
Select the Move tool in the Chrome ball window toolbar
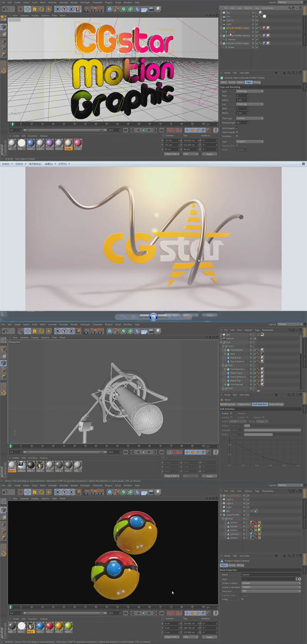point(28,492)
